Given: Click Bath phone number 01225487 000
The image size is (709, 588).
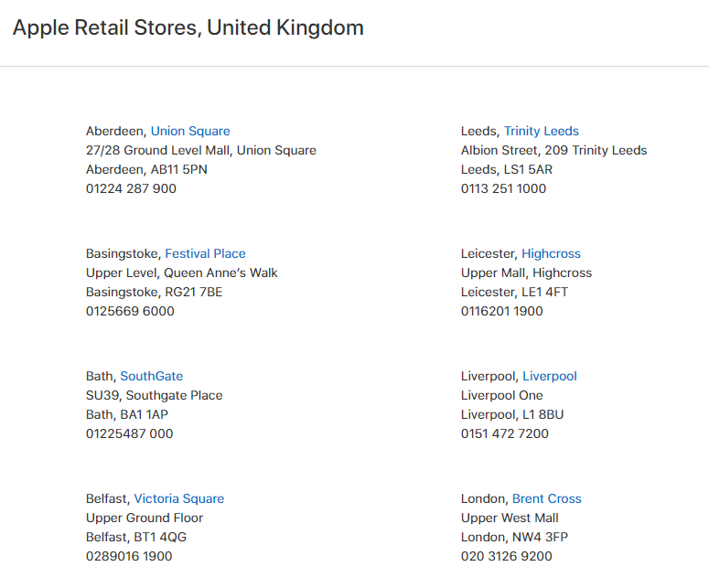Looking at the screenshot, I should click(x=129, y=433).
